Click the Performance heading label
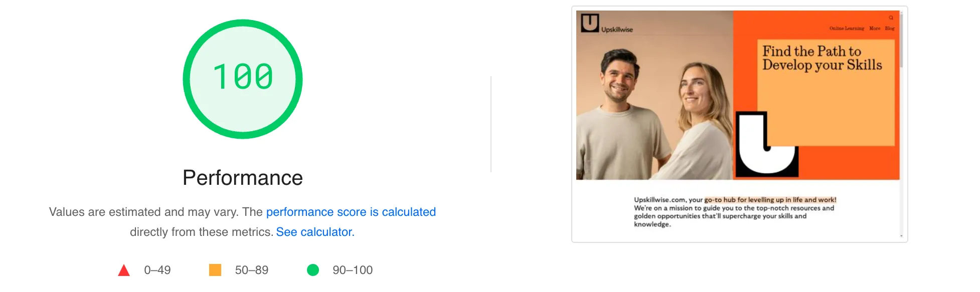 pyautogui.click(x=243, y=178)
